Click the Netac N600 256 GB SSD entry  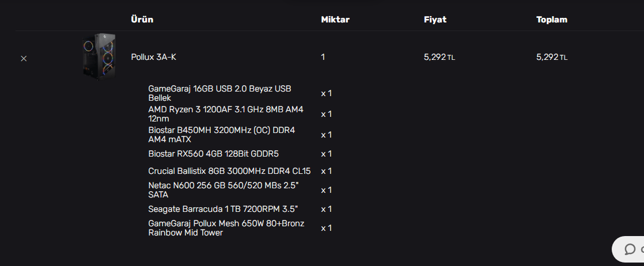pyautogui.click(x=223, y=190)
